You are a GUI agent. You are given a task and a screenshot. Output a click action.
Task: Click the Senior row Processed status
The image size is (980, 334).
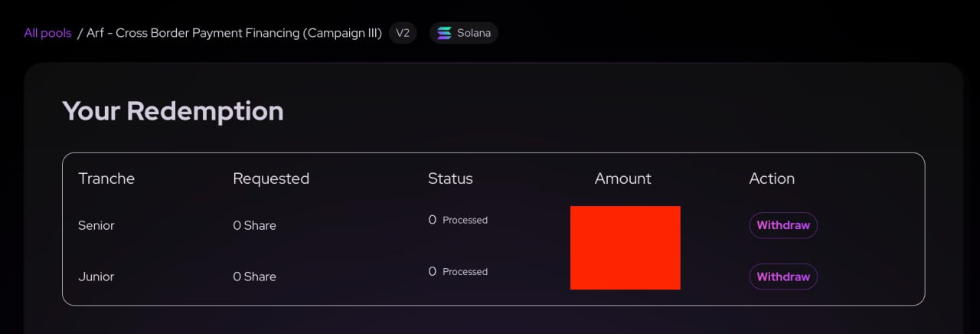tap(464, 221)
